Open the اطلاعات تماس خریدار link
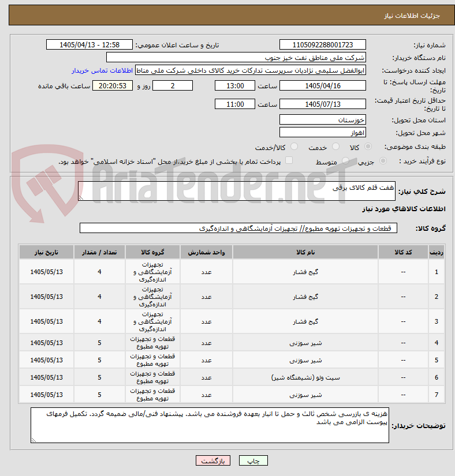Screen dimensions: 455x476 point(102,70)
